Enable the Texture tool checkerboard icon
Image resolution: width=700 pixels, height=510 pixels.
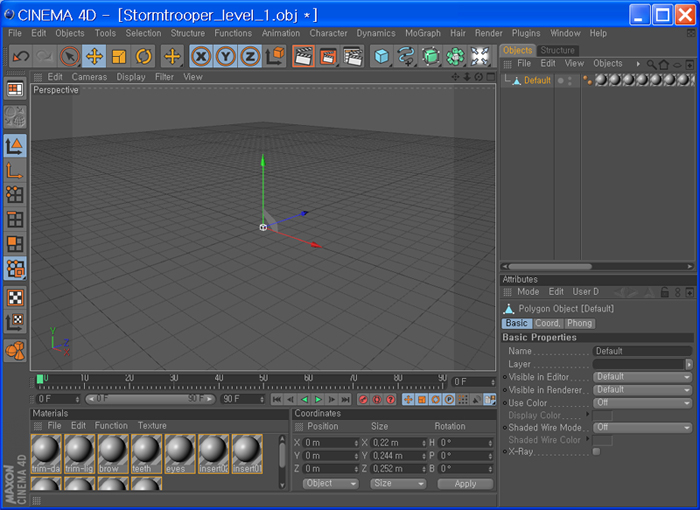(x=15, y=298)
